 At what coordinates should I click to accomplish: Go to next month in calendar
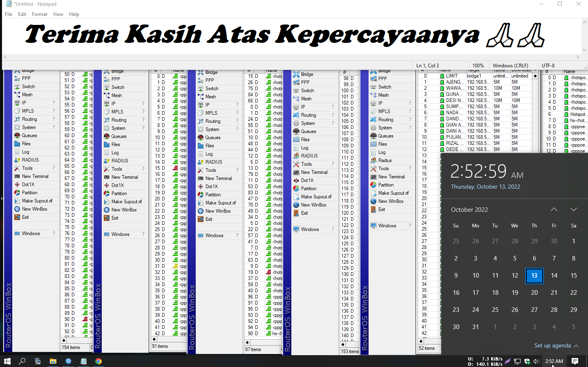574,209
